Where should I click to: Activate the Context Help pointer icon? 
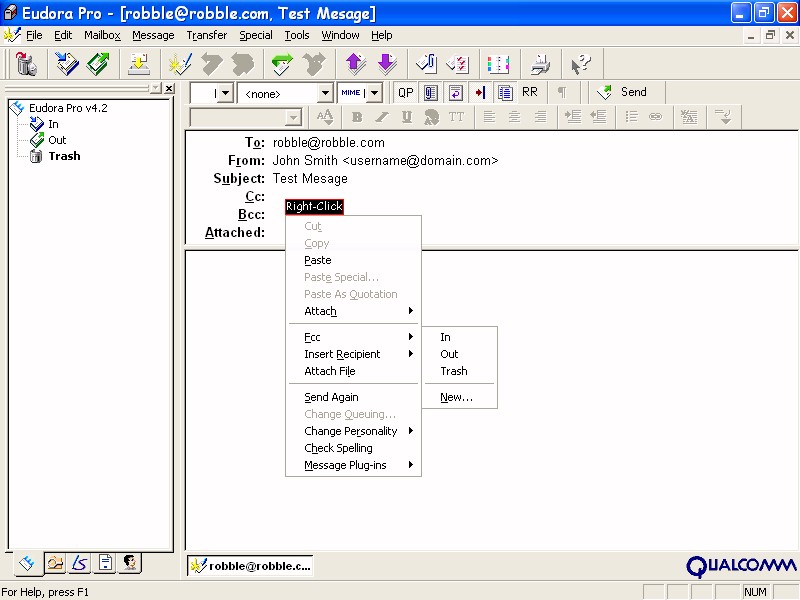(x=581, y=64)
